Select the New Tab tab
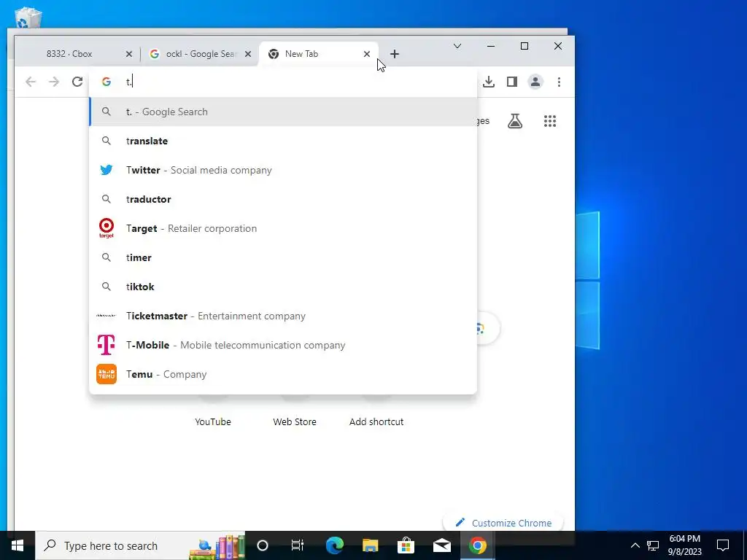The image size is (747, 560). (x=320, y=54)
